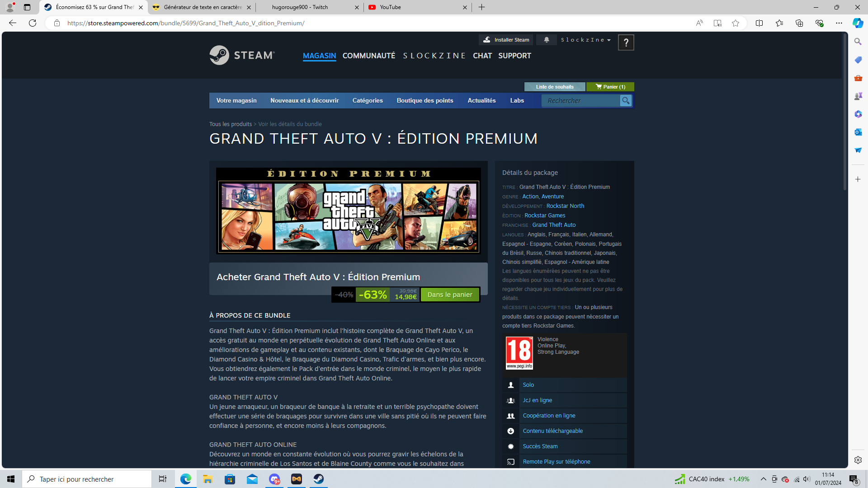Reload the current page
The width and height of the screenshot is (868, 488).
(33, 23)
